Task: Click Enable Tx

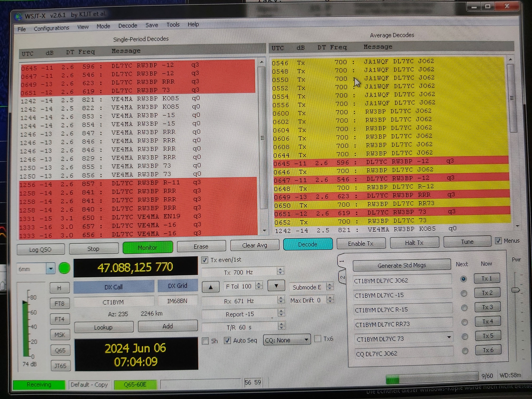Action: [x=361, y=243]
